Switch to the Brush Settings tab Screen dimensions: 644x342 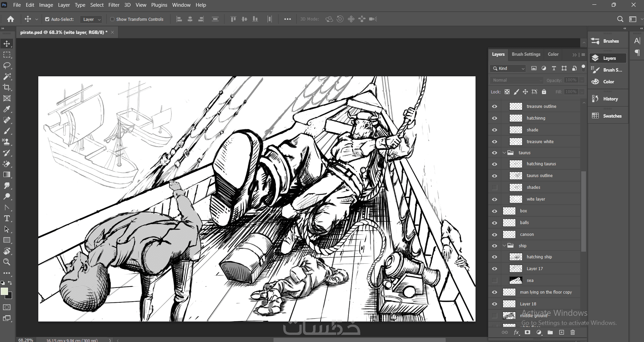point(526,54)
